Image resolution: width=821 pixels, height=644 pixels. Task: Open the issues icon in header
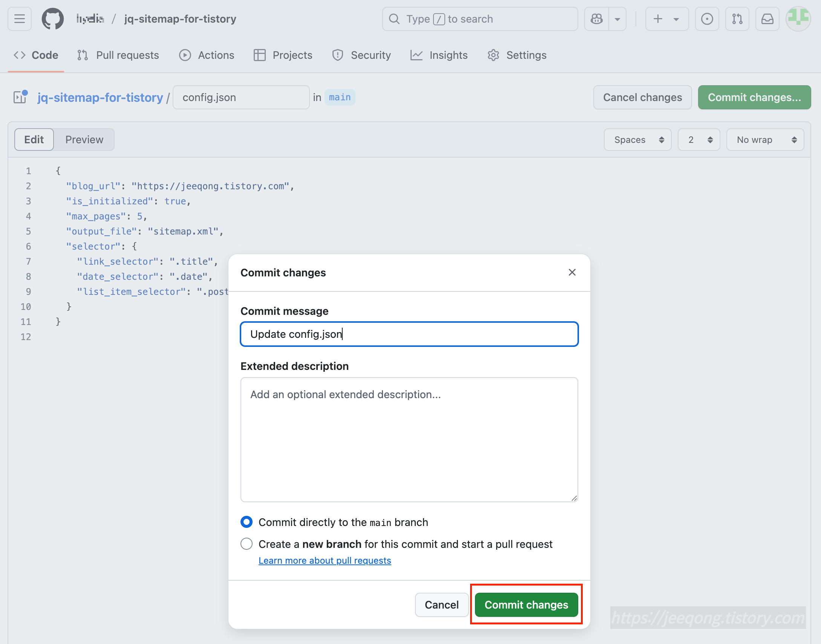707,19
